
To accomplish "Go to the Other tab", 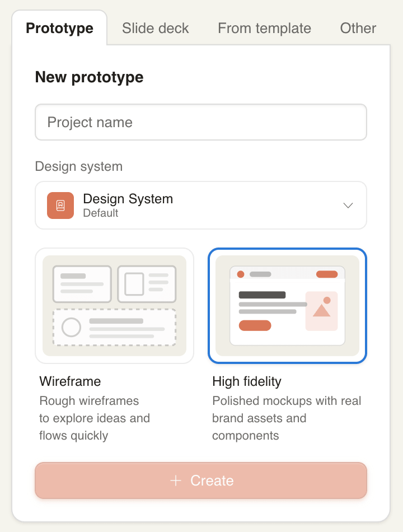I will pos(358,28).
